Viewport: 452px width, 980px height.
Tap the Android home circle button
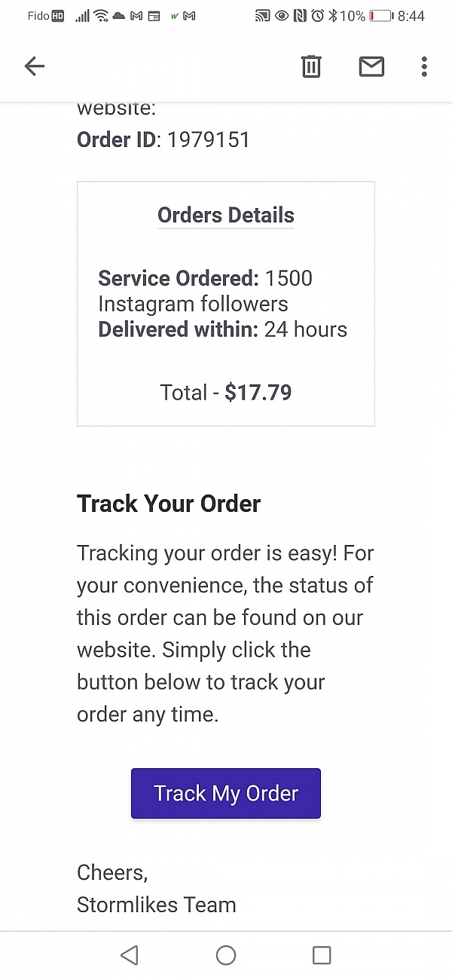click(226, 955)
